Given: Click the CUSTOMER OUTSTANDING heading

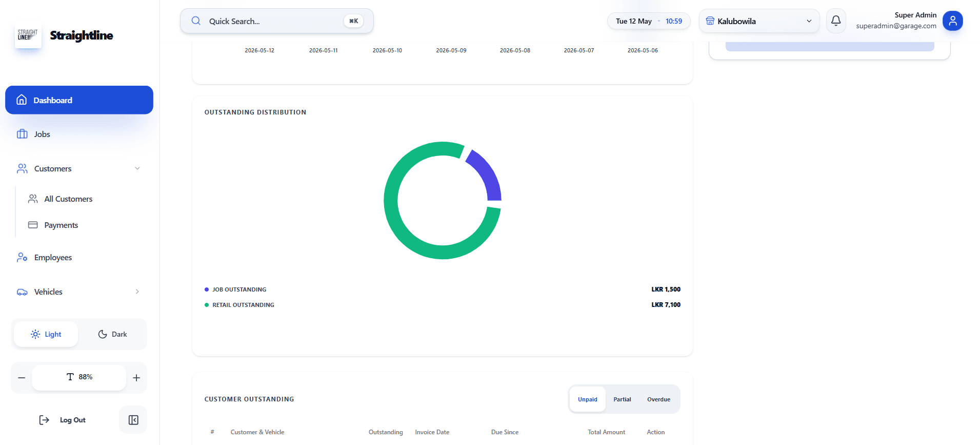Looking at the screenshot, I should coord(249,399).
